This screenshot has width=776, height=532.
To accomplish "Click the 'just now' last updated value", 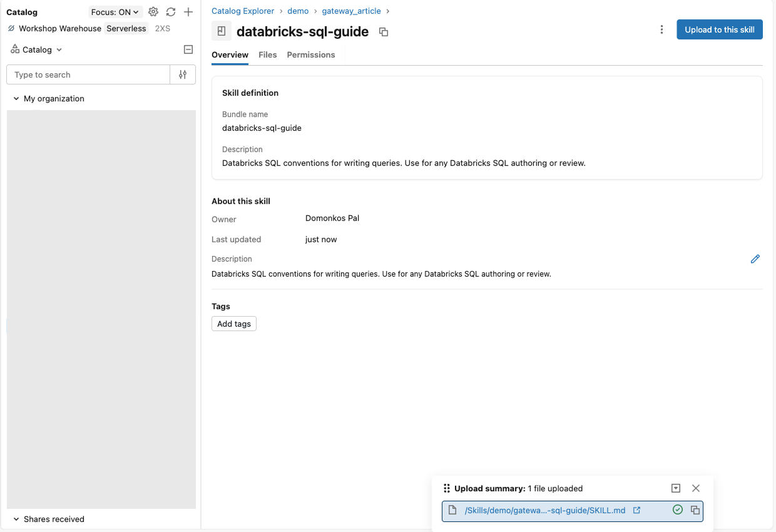I will [321, 239].
